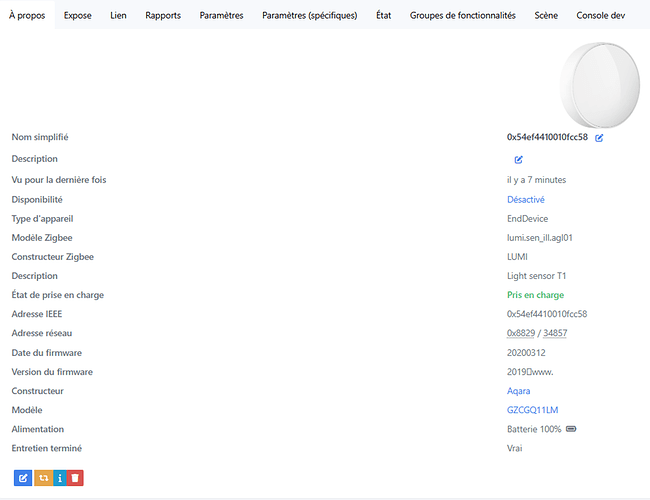Image resolution: width=650 pixels, height=500 pixels.
Task: Open Paramètres (spécifiques) tab
Action: point(310,15)
